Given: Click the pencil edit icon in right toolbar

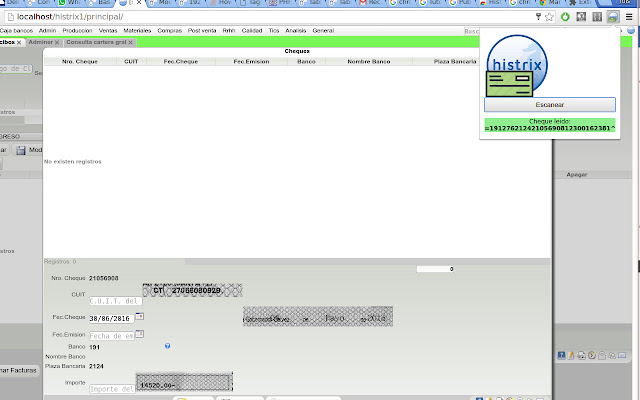Looking at the screenshot, I should 571,356.
